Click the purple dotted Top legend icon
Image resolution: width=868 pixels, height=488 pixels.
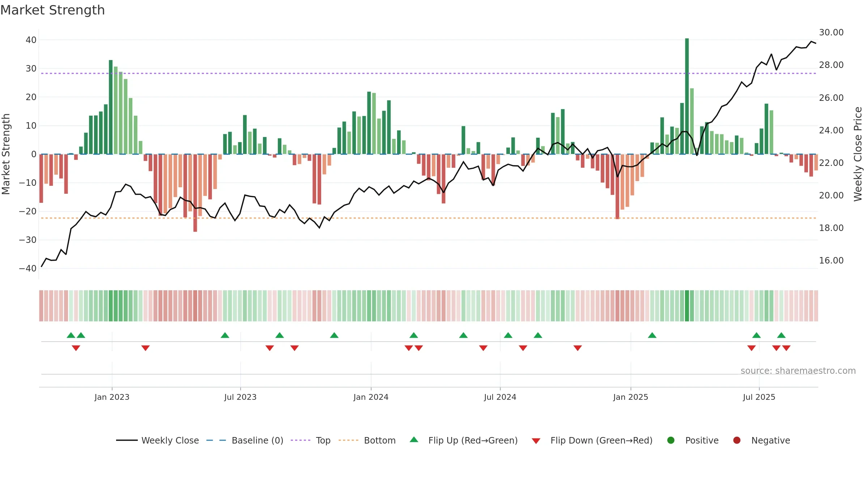301,440
